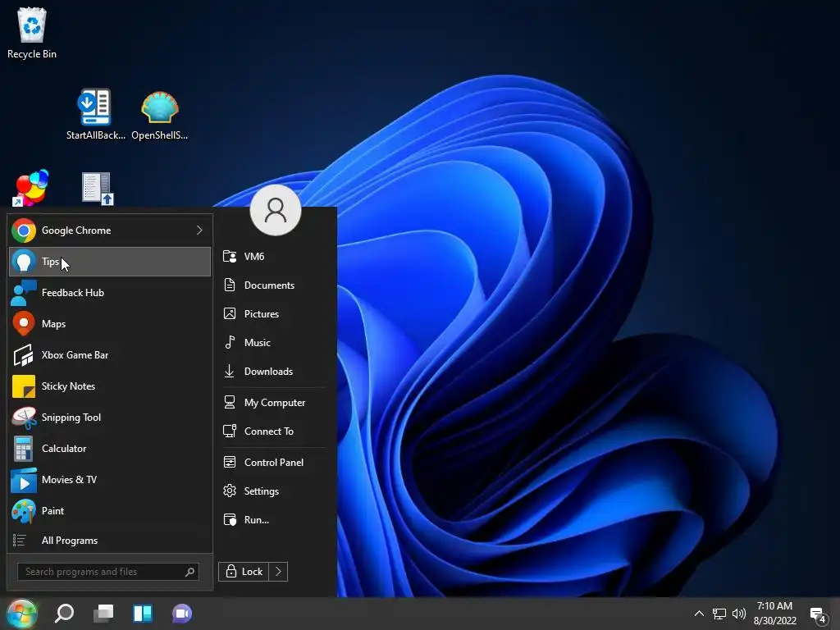The image size is (840, 630).
Task: Open Pictures folder
Action: (274, 314)
